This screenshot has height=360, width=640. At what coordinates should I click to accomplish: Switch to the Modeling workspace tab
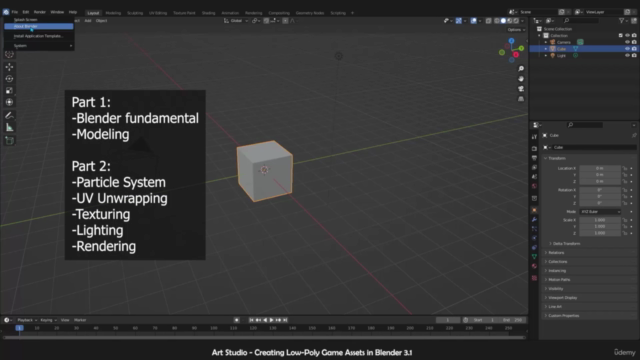[113, 13]
